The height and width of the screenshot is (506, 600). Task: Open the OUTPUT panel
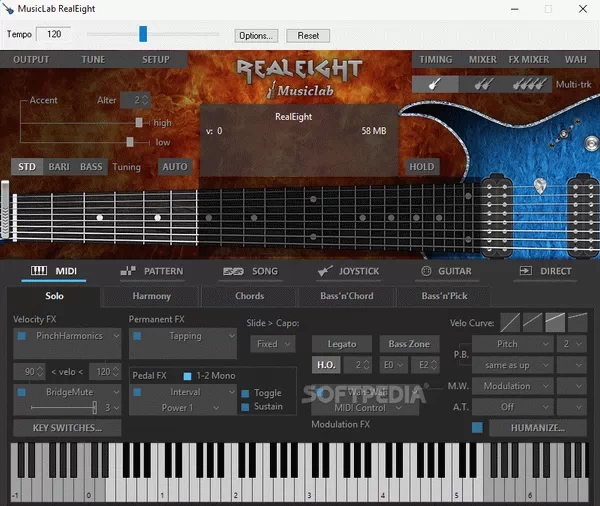coord(31,60)
